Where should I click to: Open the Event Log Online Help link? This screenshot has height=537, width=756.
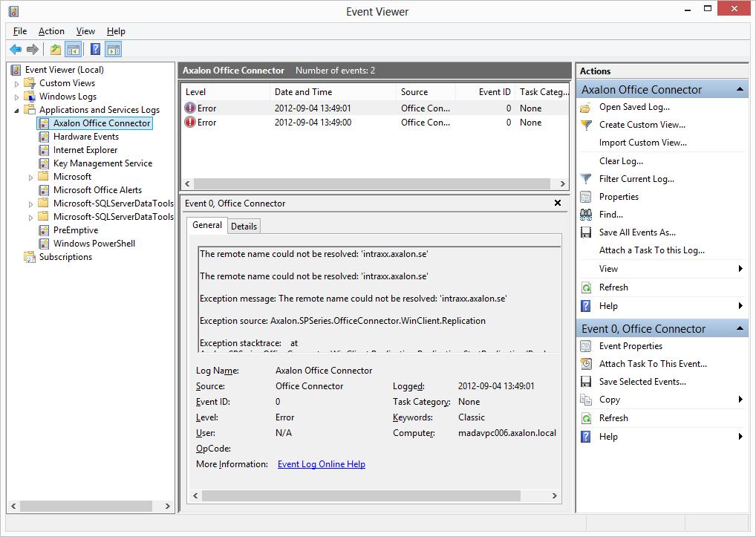pos(321,464)
